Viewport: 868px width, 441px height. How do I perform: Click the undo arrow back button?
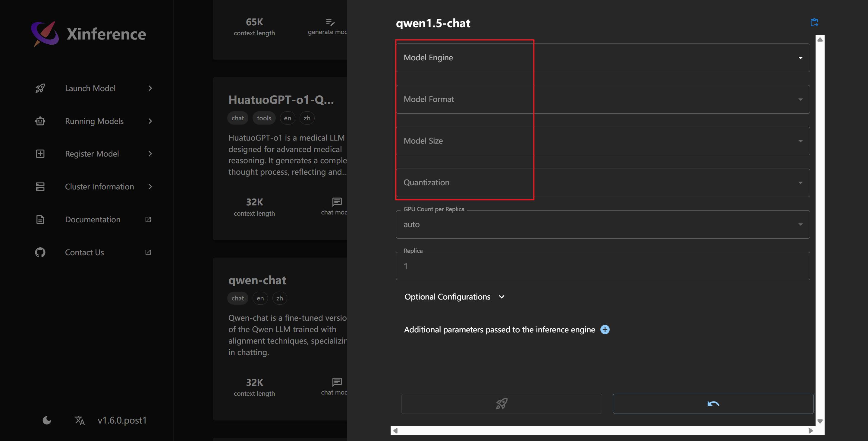[713, 404]
